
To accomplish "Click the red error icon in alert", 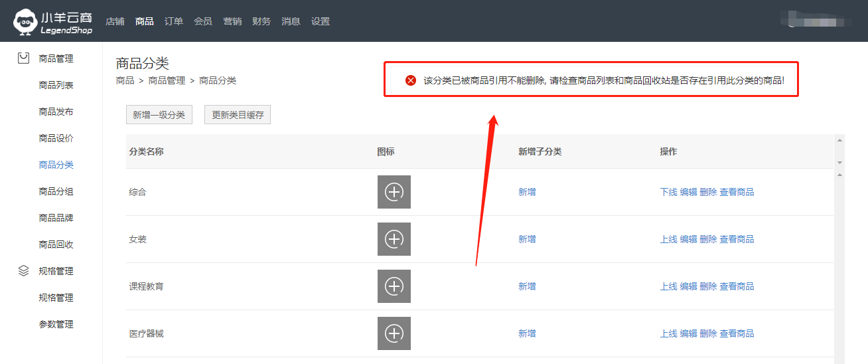I will (x=411, y=80).
